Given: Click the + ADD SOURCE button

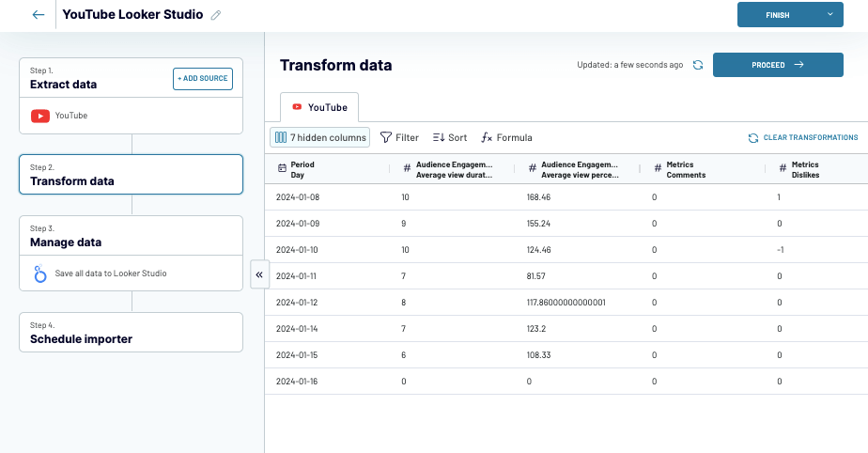Looking at the screenshot, I should (x=203, y=79).
